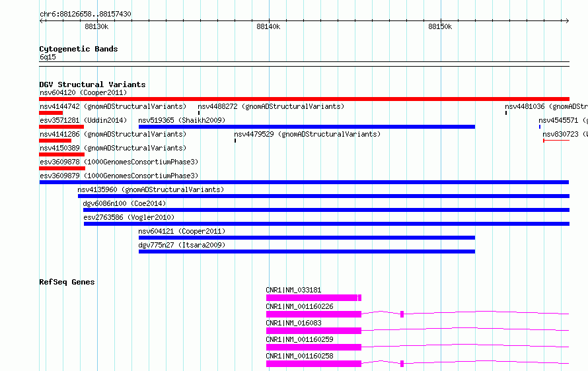Screen dimensions: 588x371
Task: Click the magenta NM_016083 exon block
Action: click(314, 331)
